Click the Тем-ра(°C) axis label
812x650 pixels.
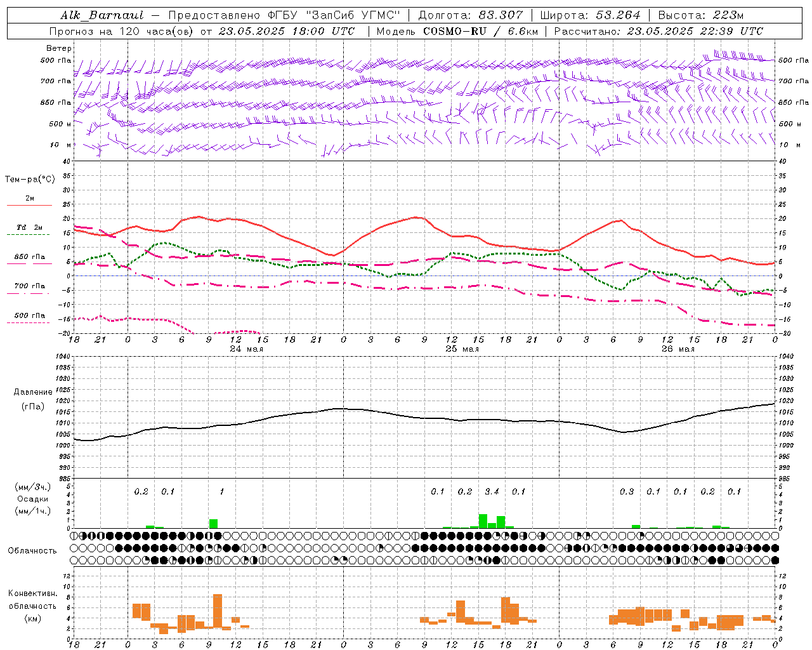pyautogui.click(x=30, y=180)
